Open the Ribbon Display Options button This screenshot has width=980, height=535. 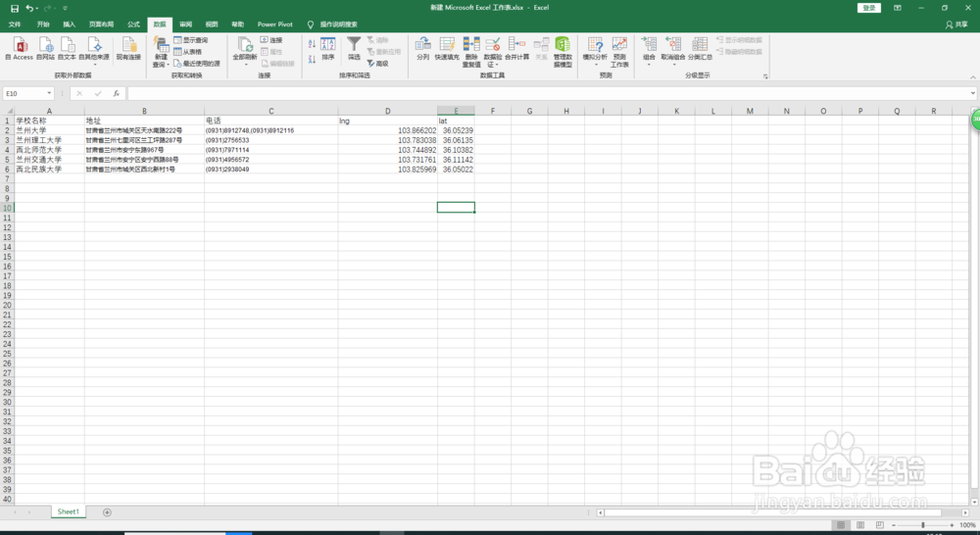coord(898,8)
